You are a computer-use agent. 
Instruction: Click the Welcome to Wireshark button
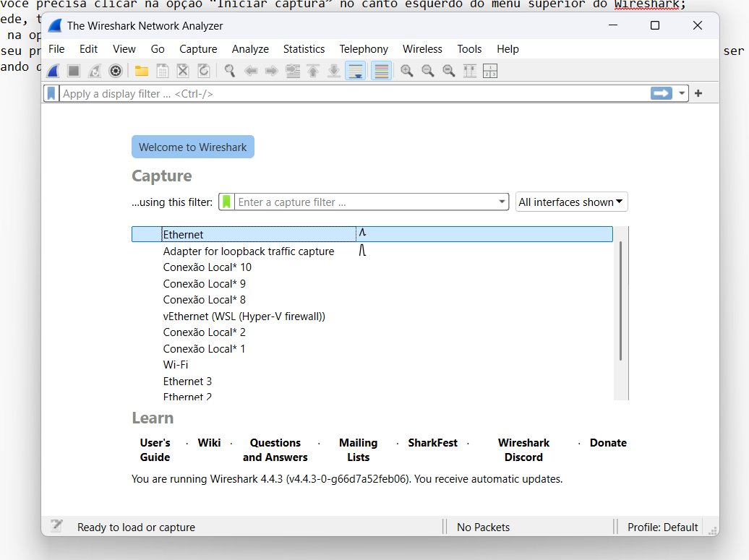(x=192, y=147)
